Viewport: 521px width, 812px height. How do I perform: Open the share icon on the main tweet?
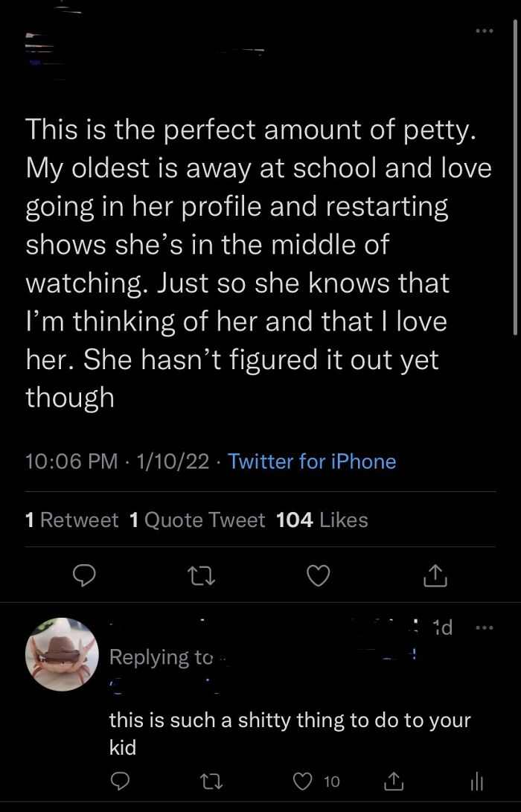[435, 575]
